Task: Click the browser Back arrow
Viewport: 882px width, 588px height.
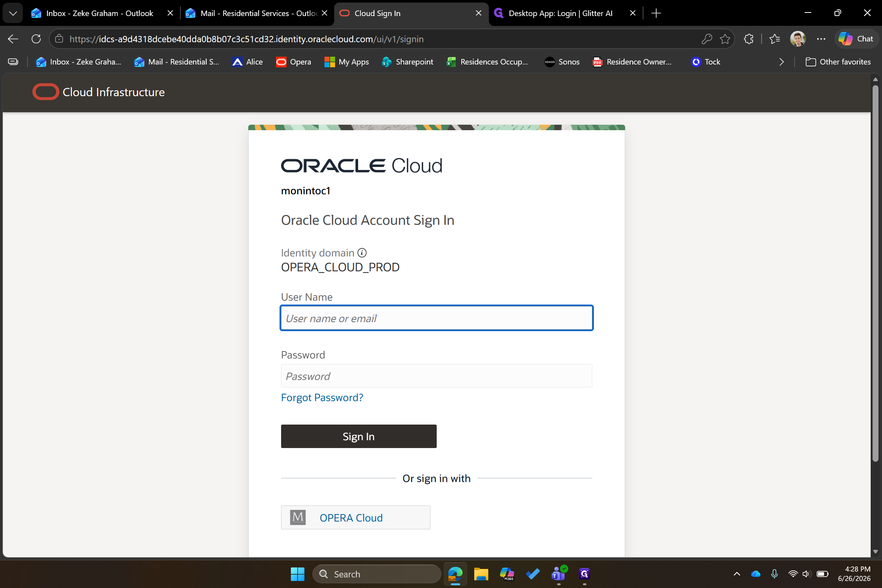Action: click(13, 39)
